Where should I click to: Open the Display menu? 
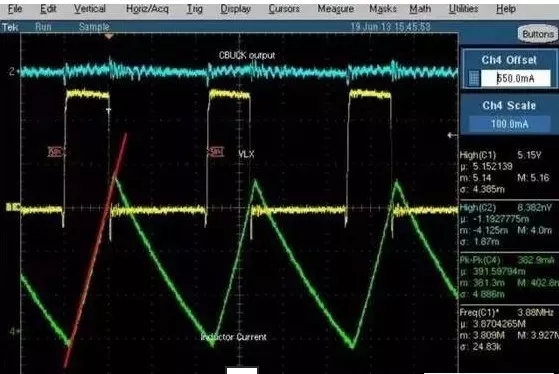click(x=235, y=9)
